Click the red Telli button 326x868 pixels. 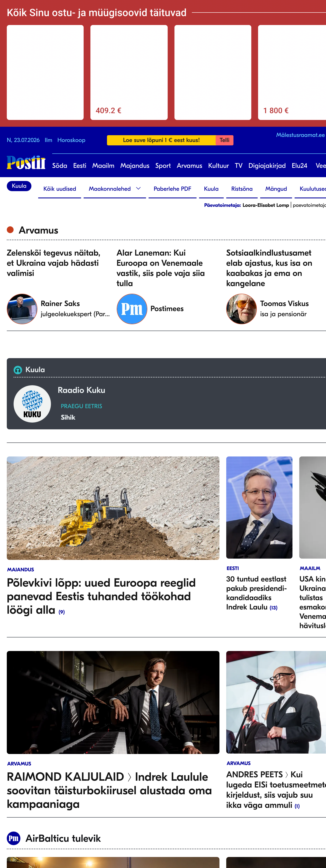[224, 140]
